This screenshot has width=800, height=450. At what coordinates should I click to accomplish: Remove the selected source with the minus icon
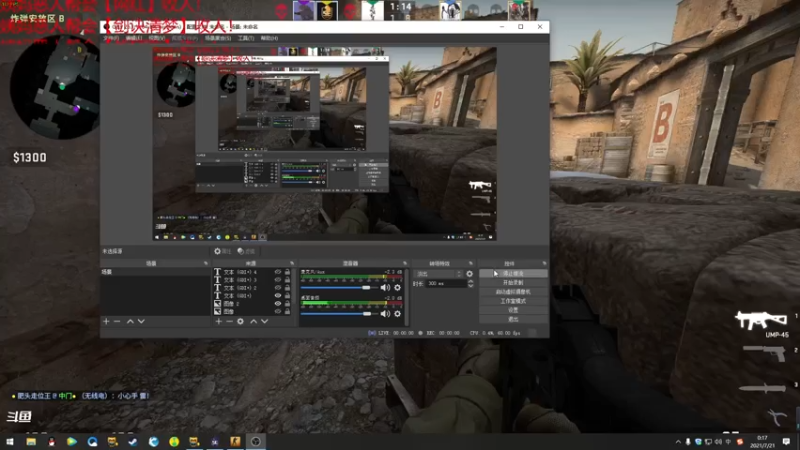[229, 321]
